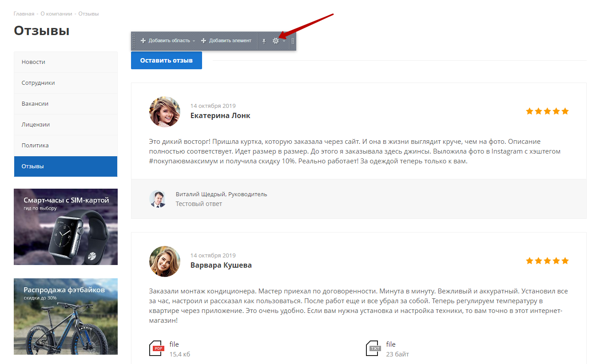Image resolution: width=596 pixels, height=364 pixels.
Task: Click the Смарт-часы с SIM-картой banner
Action: tap(66, 227)
